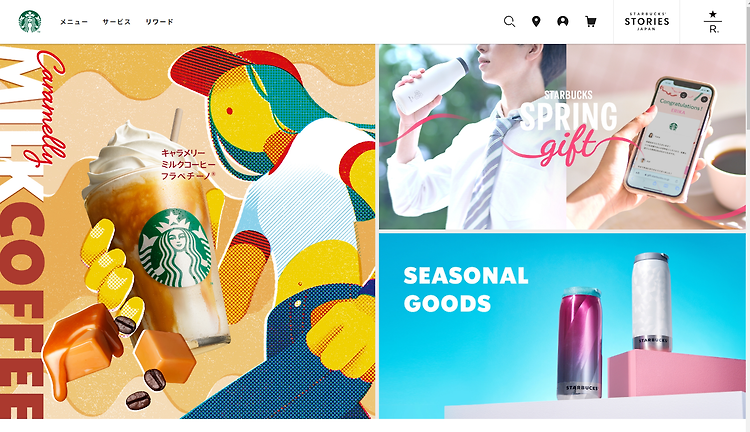Click the Starbucks siren logo in header
The height and width of the screenshot is (432, 750).
(30, 22)
